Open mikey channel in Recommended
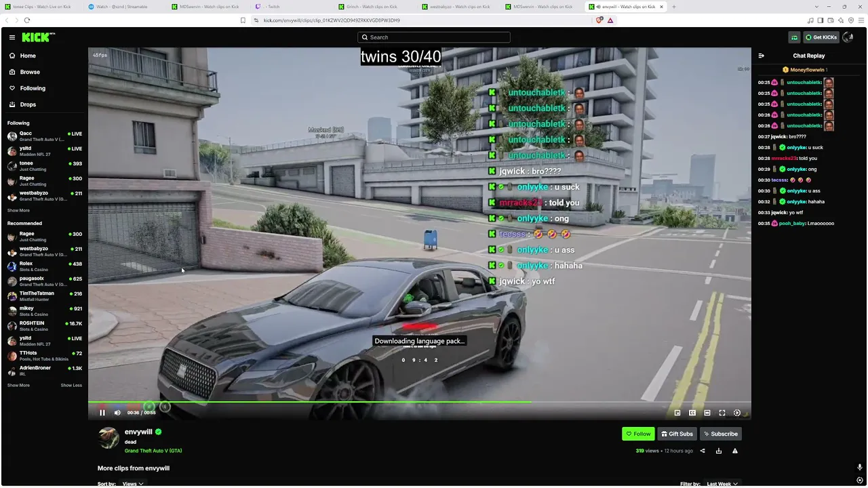The image size is (868, 488). coord(44,311)
